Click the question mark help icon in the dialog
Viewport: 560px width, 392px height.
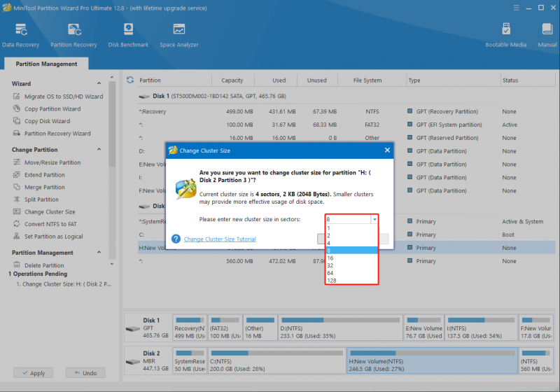pos(176,239)
